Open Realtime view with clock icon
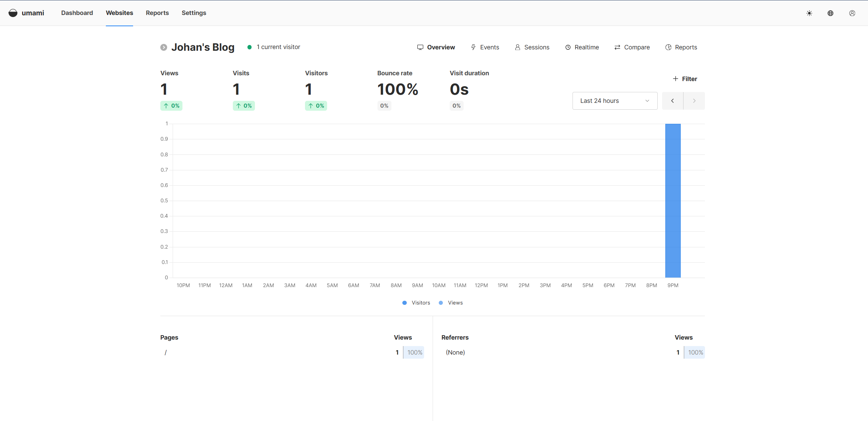 point(582,47)
